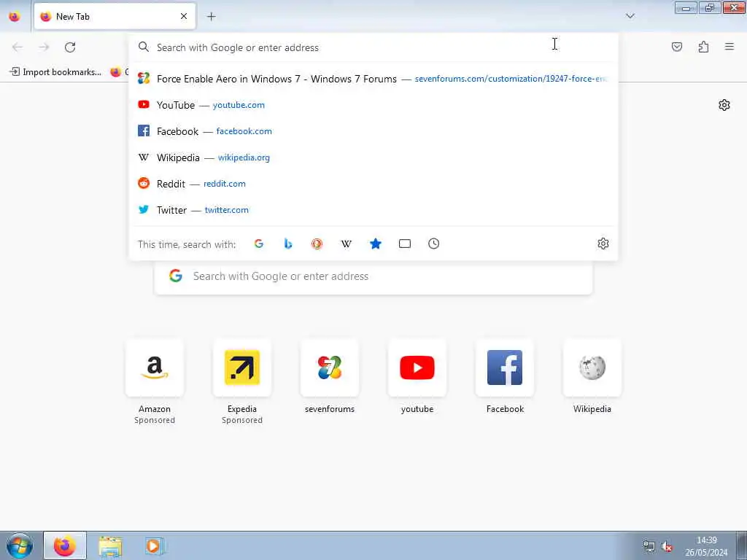Search in Bookmarks star icon

(x=376, y=244)
